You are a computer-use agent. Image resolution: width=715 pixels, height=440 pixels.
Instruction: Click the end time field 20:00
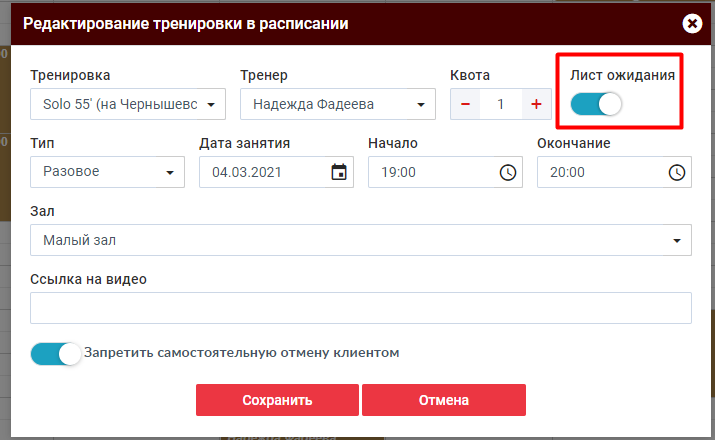click(598, 172)
